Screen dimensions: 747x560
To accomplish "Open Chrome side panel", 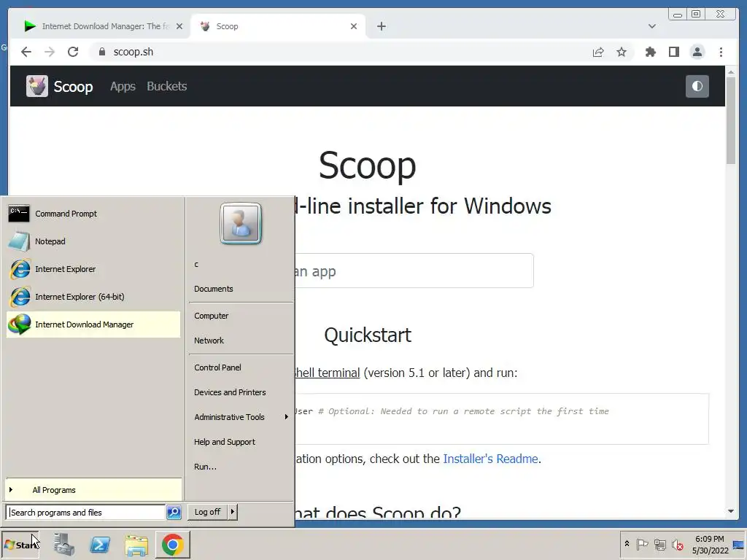I will click(x=673, y=52).
